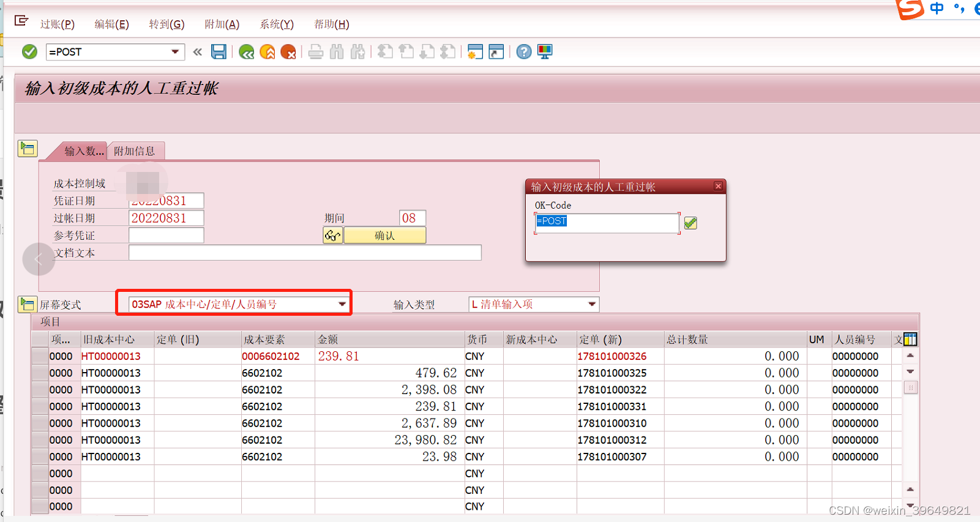
Task: Select row with amount 23,980.82
Action: pos(40,440)
